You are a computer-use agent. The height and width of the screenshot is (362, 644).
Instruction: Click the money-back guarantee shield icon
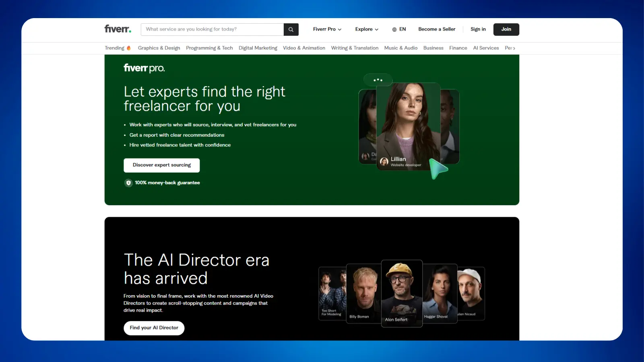[x=128, y=183]
